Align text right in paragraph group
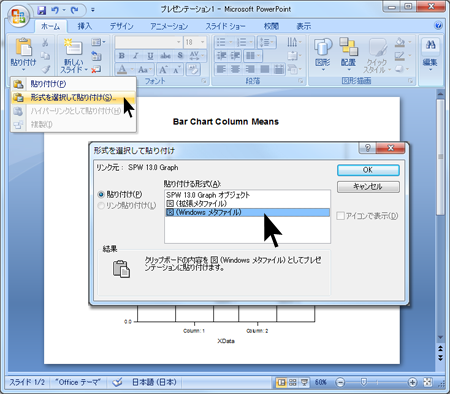This screenshot has width=450, height=394. coord(250,69)
